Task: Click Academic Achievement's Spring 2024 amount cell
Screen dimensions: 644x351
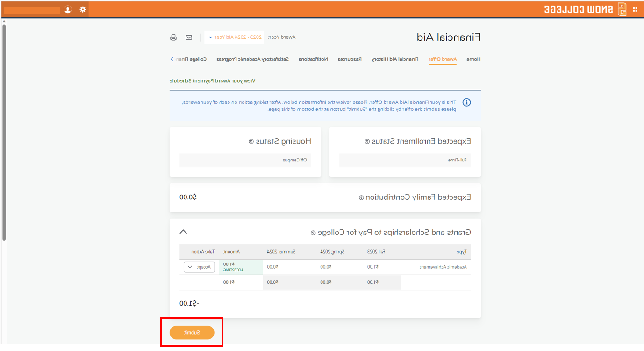Action: tap(326, 267)
